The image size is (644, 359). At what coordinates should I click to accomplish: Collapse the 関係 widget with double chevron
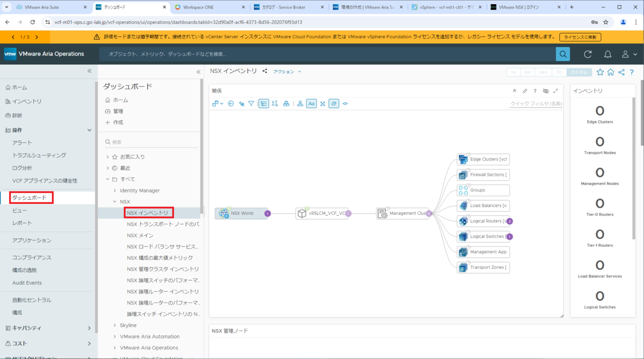(x=515, y=91)
